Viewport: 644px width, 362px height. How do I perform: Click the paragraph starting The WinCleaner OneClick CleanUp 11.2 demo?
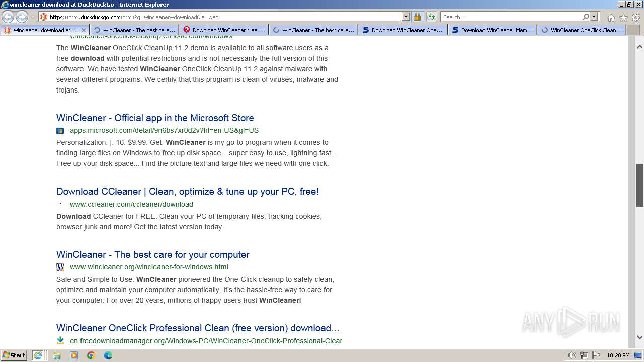coord(197,69)
